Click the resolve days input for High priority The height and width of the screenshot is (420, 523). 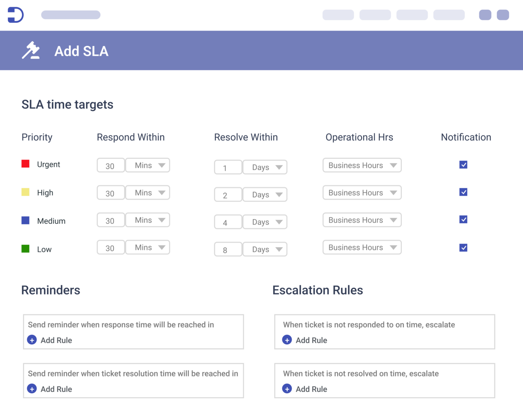(228, 194)
